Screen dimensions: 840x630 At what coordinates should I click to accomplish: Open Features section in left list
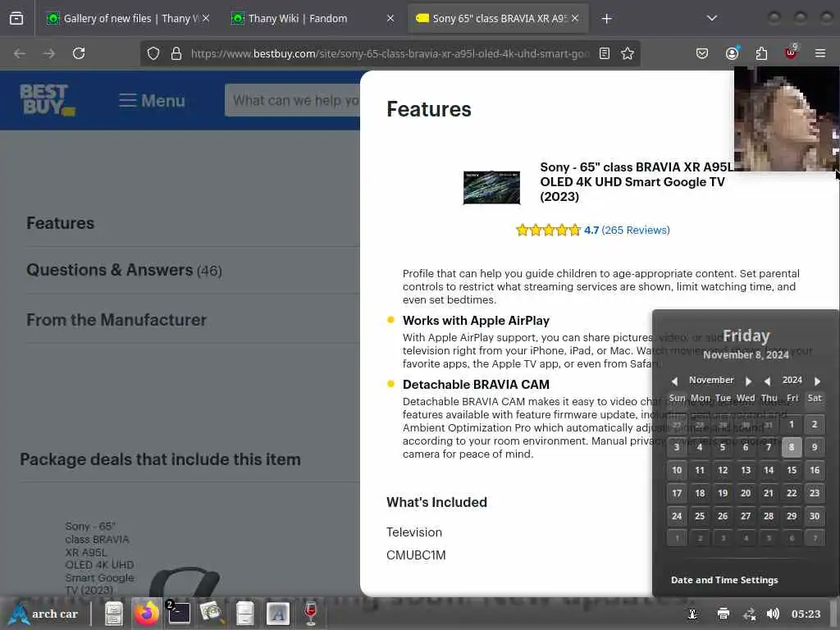tap(60, 223)
